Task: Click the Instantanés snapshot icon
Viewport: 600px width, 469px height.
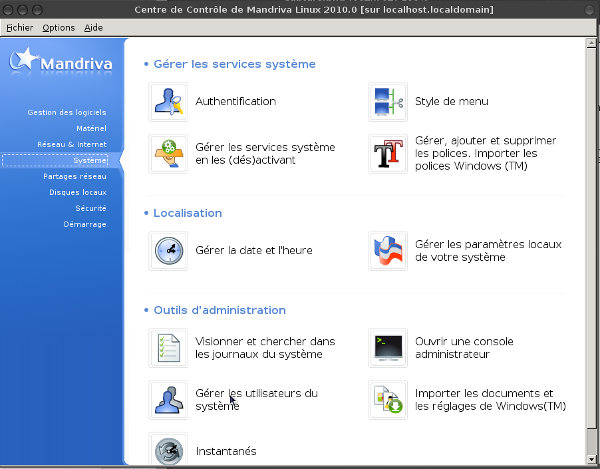Action: (x=168, y=451)
